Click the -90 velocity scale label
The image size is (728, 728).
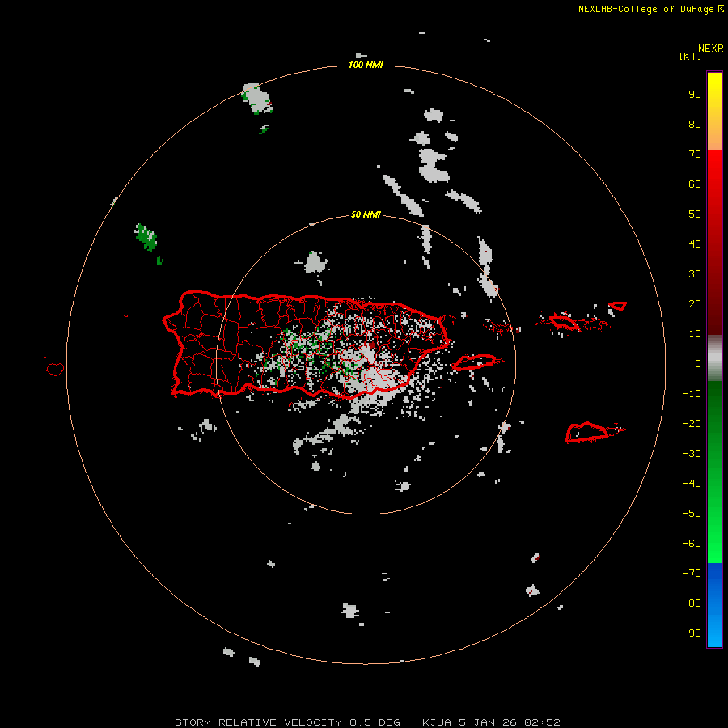tap(692, 633)
